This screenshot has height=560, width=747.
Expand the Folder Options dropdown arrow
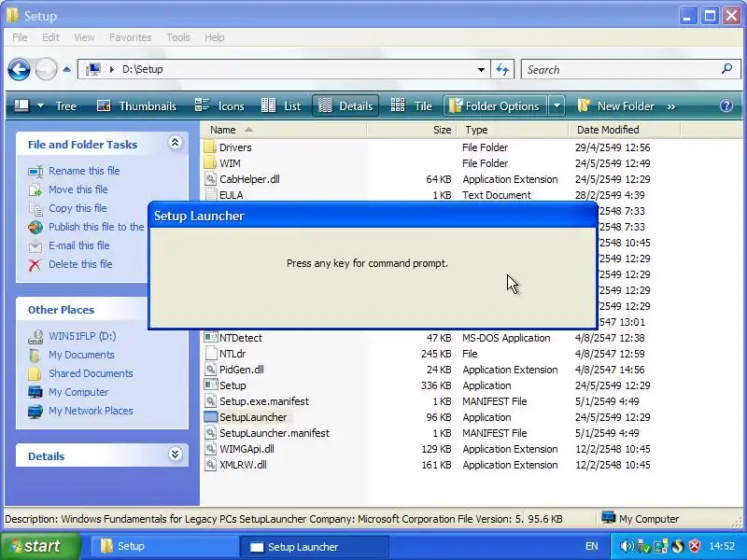click(557, 105)
